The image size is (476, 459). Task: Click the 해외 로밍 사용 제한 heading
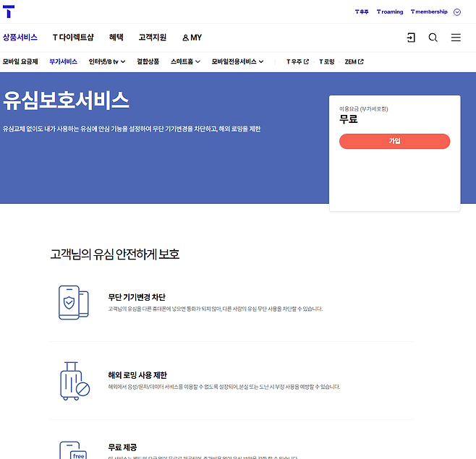(x=137, y=375)
